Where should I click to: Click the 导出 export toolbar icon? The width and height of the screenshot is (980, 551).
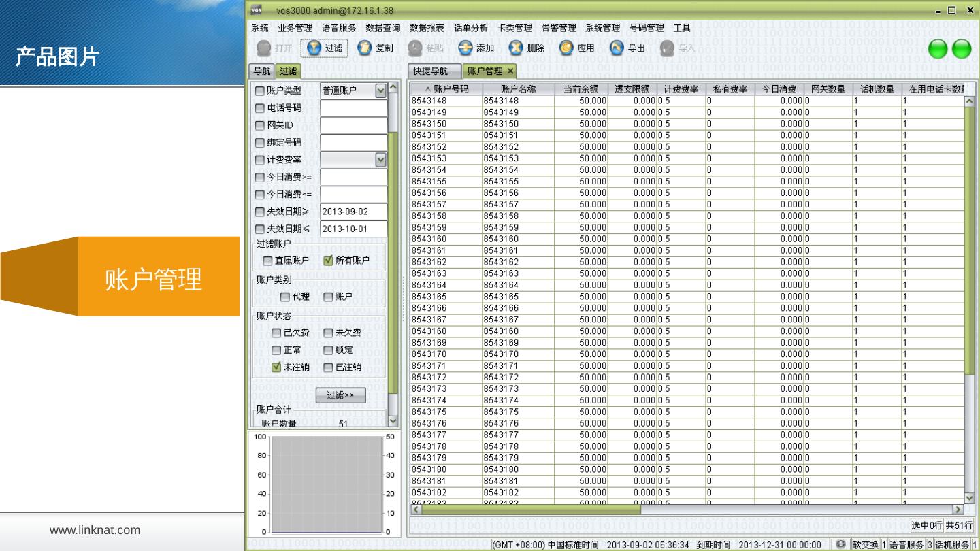(x=617, y=48)
